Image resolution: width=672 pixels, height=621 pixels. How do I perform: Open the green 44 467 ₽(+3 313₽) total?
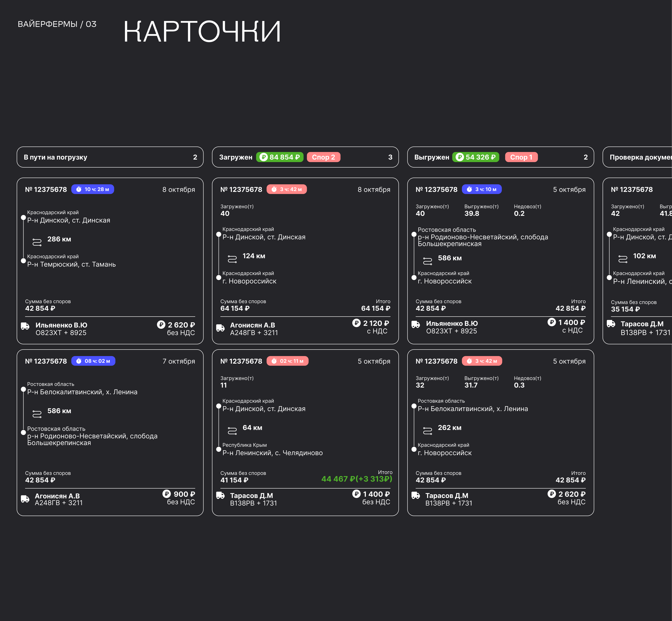tap(357, 479)
